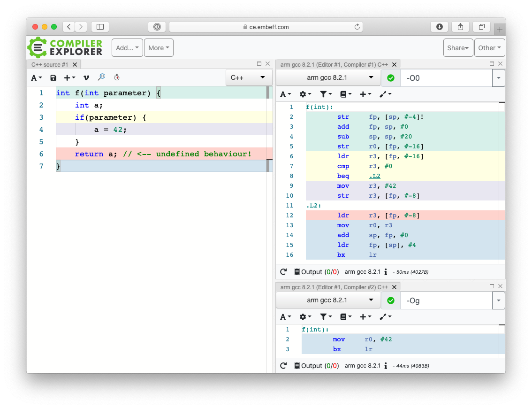Expand the options dropdown beside -Og
This screenshot has height=408, width=532.
pos(498,300)
